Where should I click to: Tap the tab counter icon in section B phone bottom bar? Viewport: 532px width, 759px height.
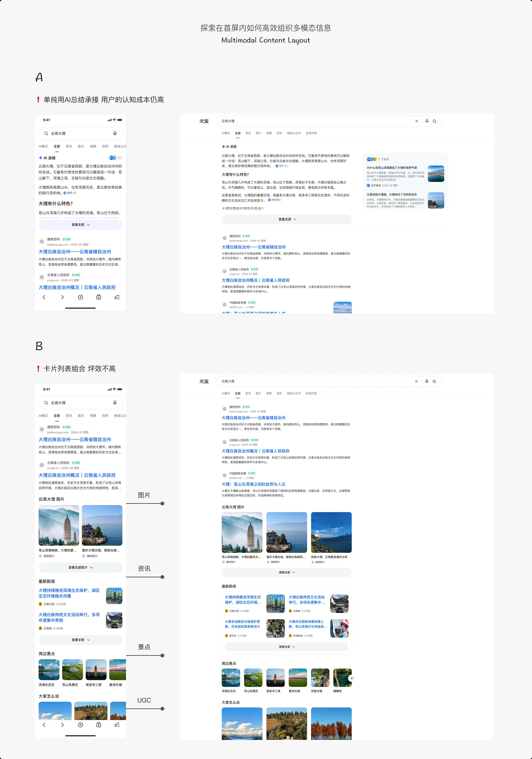point(99,725)
